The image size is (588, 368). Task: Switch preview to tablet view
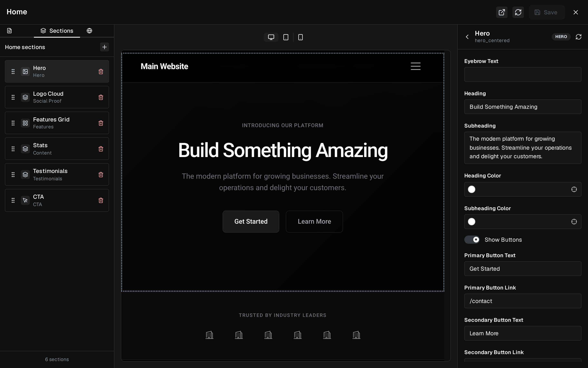tap(286, 37)
